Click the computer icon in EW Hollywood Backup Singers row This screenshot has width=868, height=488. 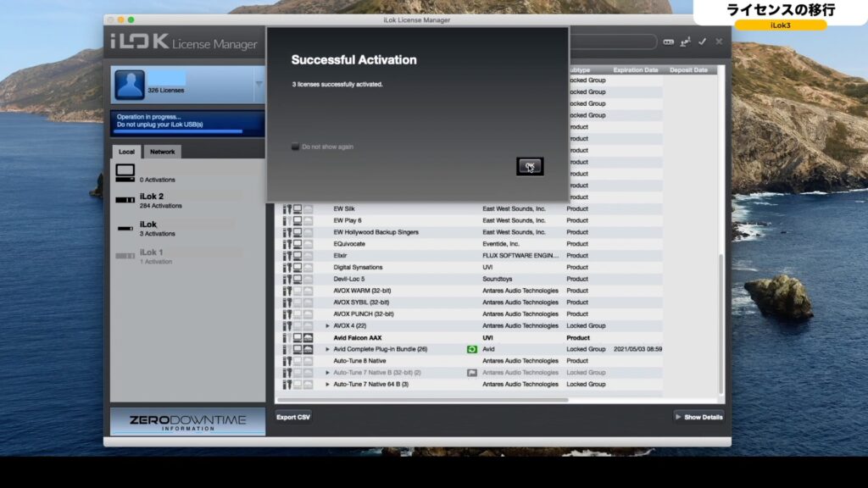tap(298, 232)
